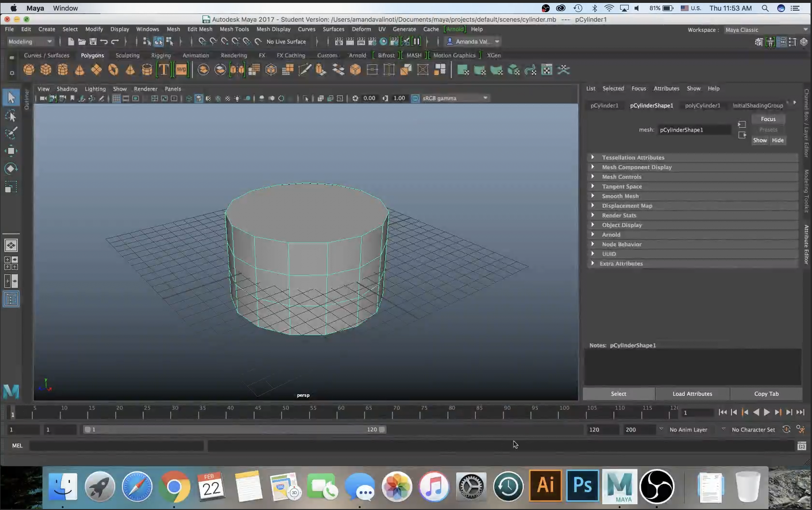Create a polygon cone from the shelf

click(79, 70)
